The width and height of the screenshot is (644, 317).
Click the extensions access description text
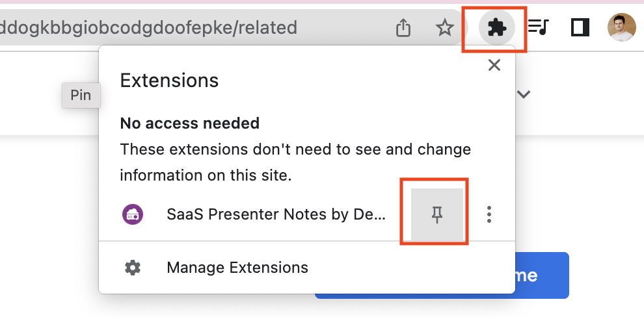295,162
